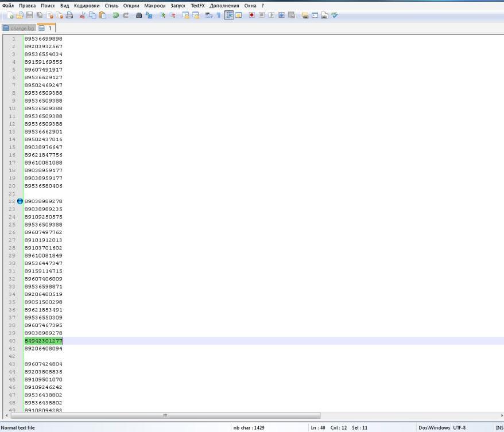Open Find with the binoculars icon
Screen dimensions: 504x432
pyautogui.click(x=139, y=15)
